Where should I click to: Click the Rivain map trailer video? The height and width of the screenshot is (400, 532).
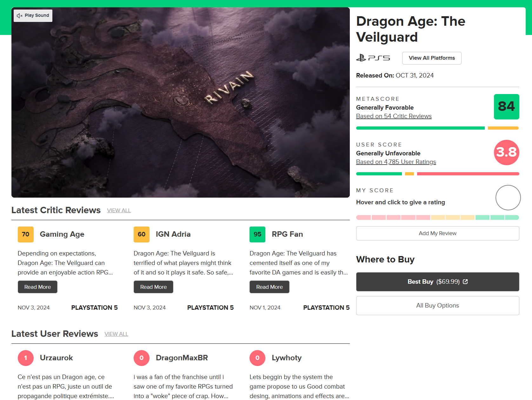tap(181, 102)
